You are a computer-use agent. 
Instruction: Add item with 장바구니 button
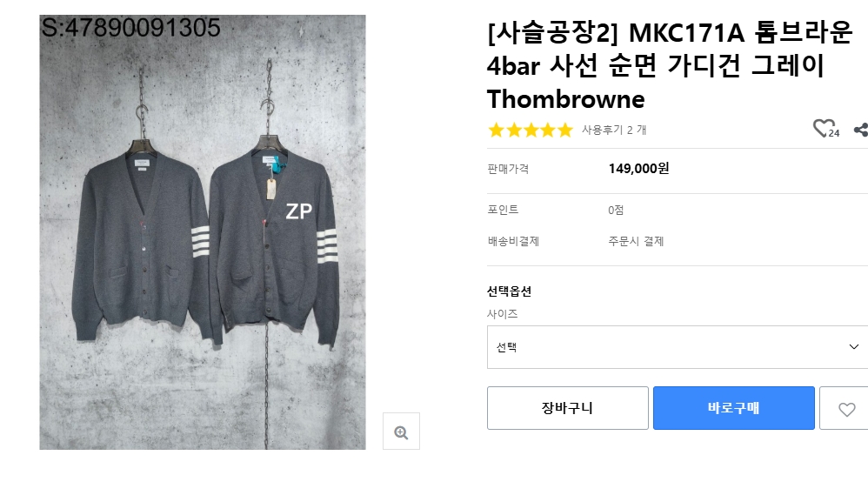(567, 408)
